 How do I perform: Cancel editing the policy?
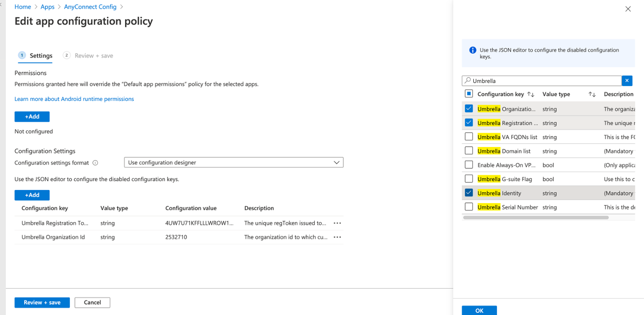coord(92,302)
